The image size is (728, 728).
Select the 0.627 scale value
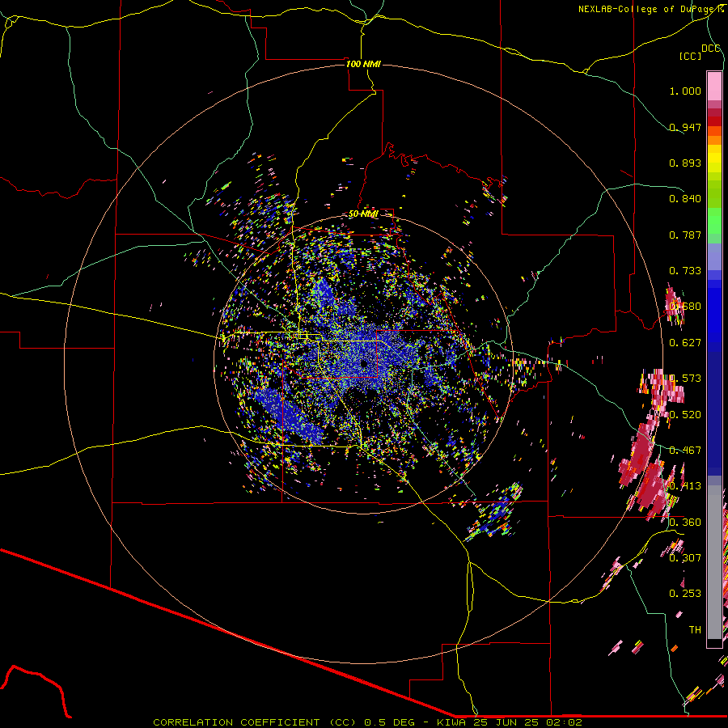point(685,343)
